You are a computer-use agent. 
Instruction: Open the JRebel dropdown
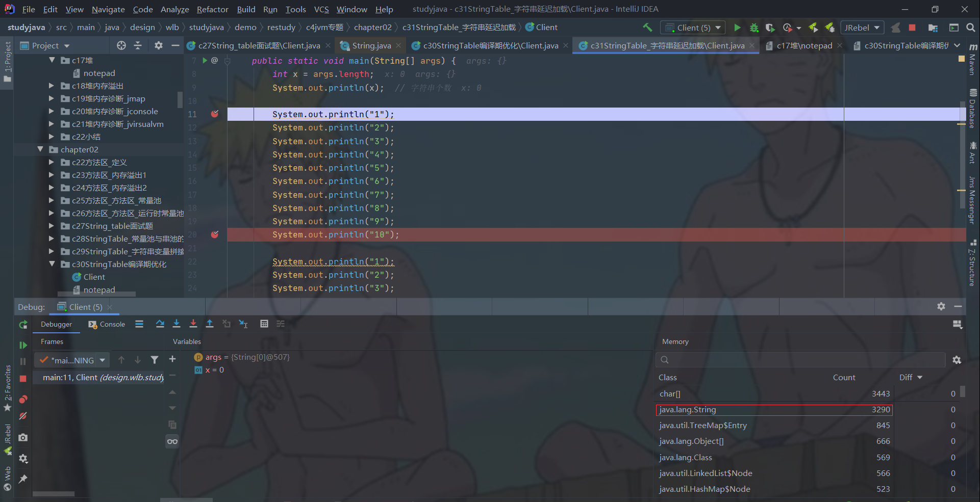pos(862,28)
